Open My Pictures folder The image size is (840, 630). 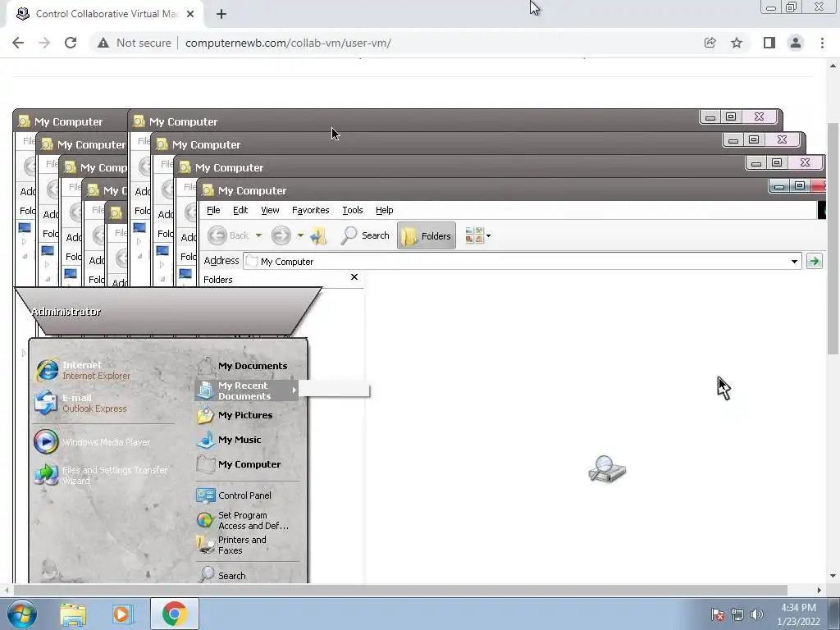235,415
